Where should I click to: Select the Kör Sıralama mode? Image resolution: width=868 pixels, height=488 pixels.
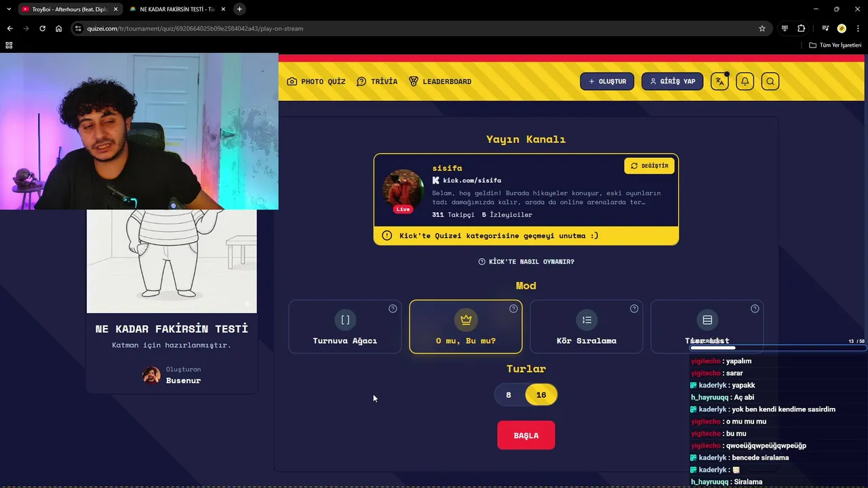pos(587,327)
